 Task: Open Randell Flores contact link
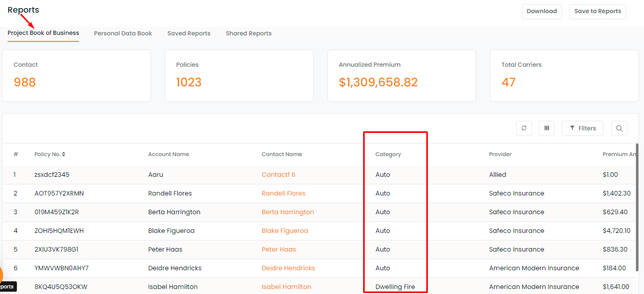pyautogui.click(x=283, y=193)
